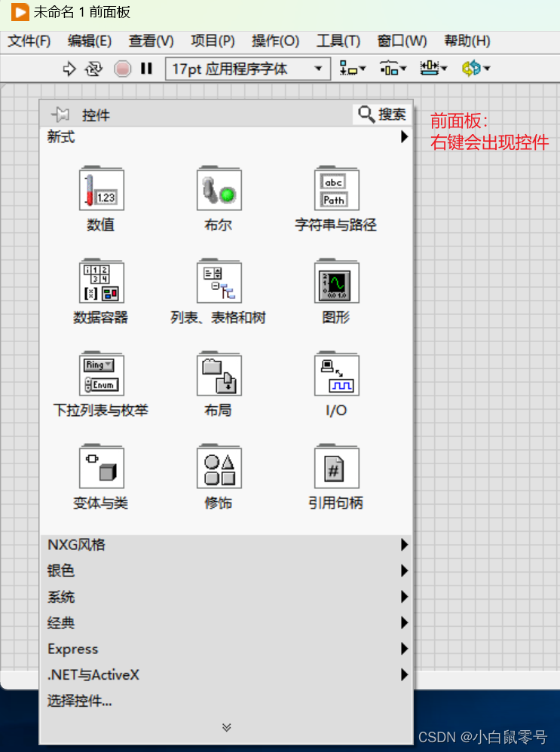This screenshot has width=560, height=752.
Task: Open the 变体与类 palette icon
Action: point(101,466)
